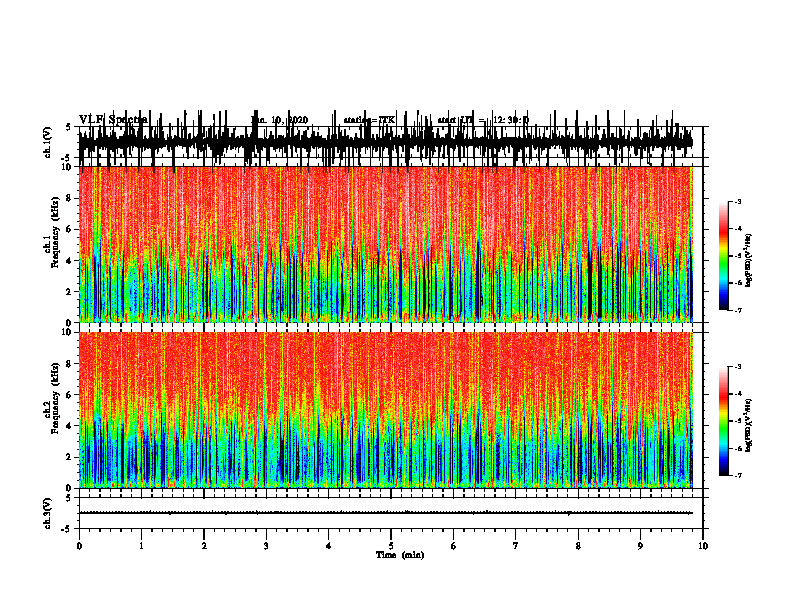Click the ch.2 'Frequency (kHz)' axis label
This screenshot has height=612, width=792.
pyautogui.click(x=56, y=398)
